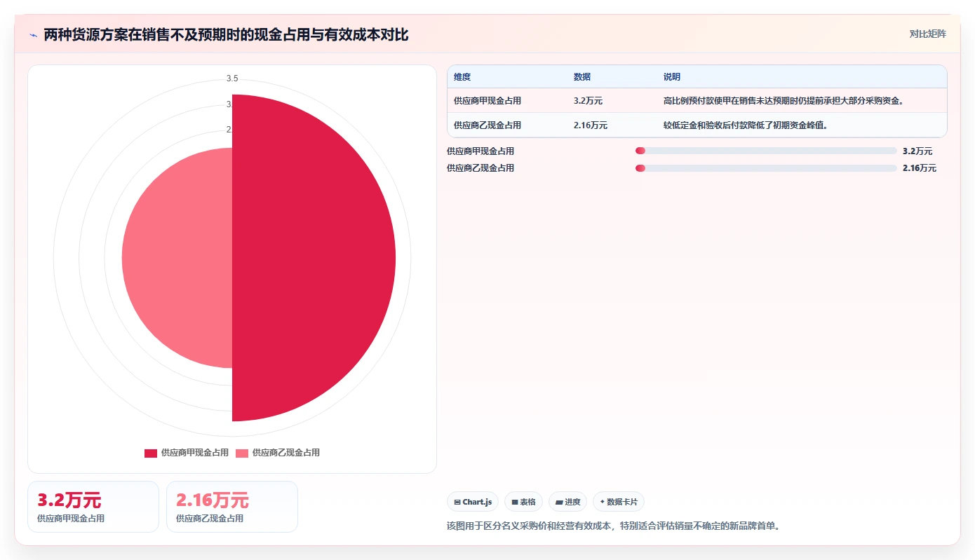Toggle 供应商乙现金占用 legend item in chart
This screenshot has height=560, width=975.
click(278, 453)
